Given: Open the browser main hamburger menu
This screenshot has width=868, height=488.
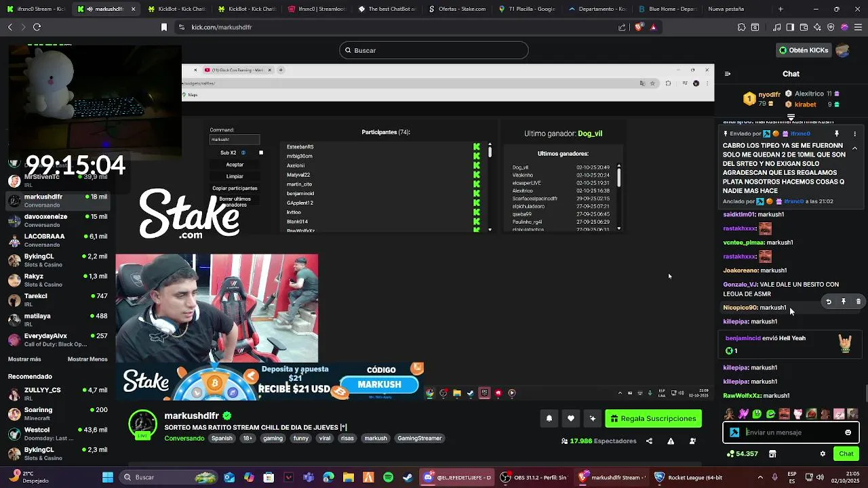Looking at the screenshot, I should point(858,27).
